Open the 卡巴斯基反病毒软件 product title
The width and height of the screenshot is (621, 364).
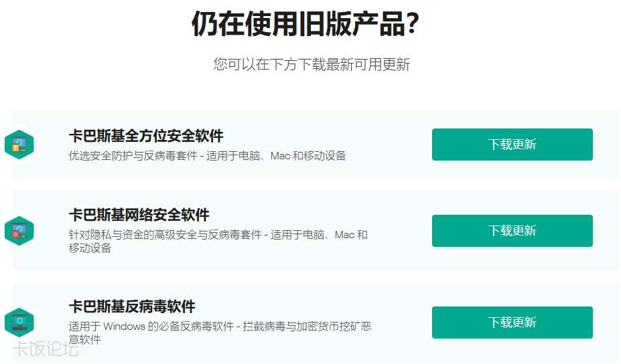pos(132,306)
